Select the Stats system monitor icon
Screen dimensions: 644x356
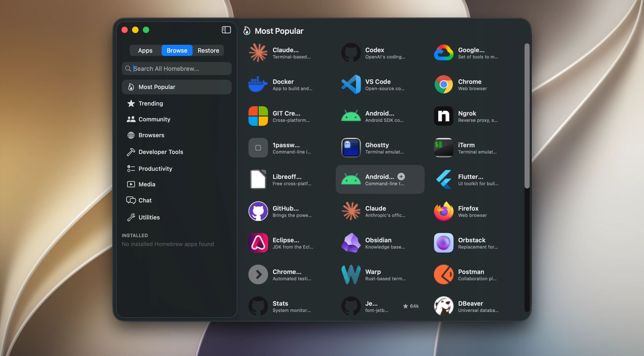coord(258,306)
